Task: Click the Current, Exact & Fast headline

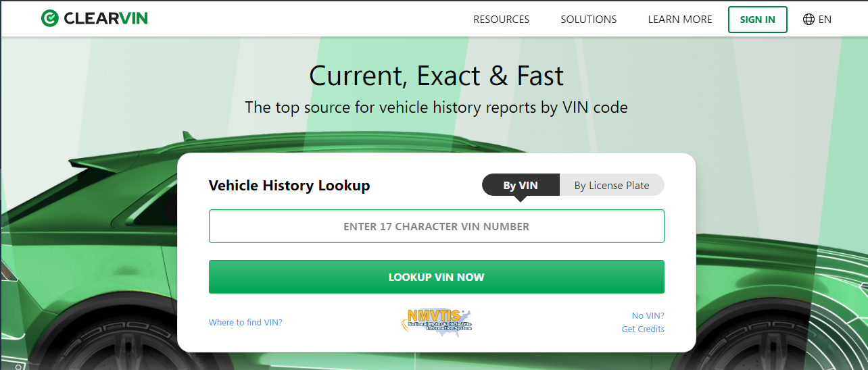Action: (436, 76)
